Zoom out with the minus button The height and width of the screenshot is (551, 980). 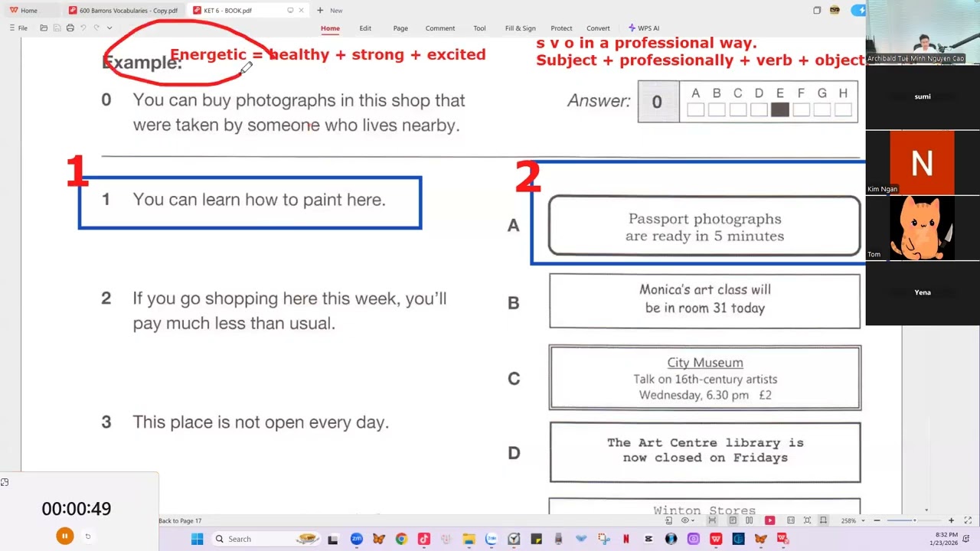point(877,520)
